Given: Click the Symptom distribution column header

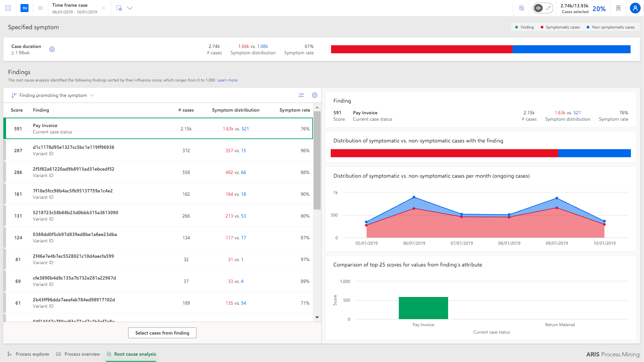Looking at the screenshot, I should pyautogui.click(x=235, y=110).
